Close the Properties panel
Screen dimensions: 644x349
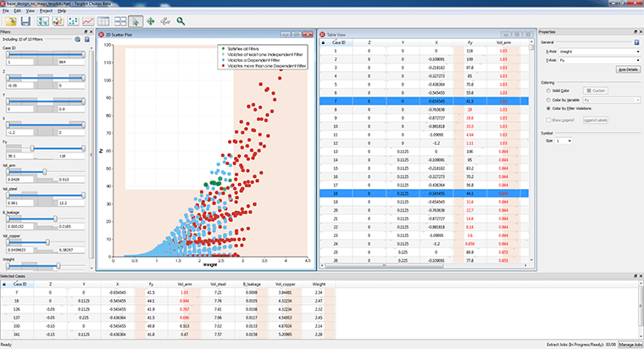click(x=641, y=31)
